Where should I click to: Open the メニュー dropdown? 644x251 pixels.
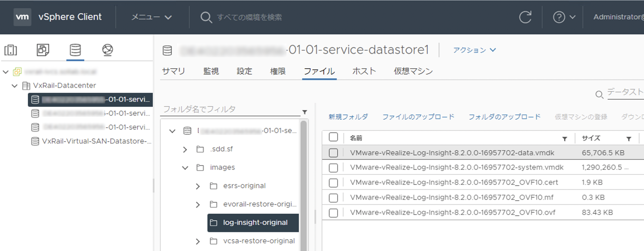tap(152, 17)
